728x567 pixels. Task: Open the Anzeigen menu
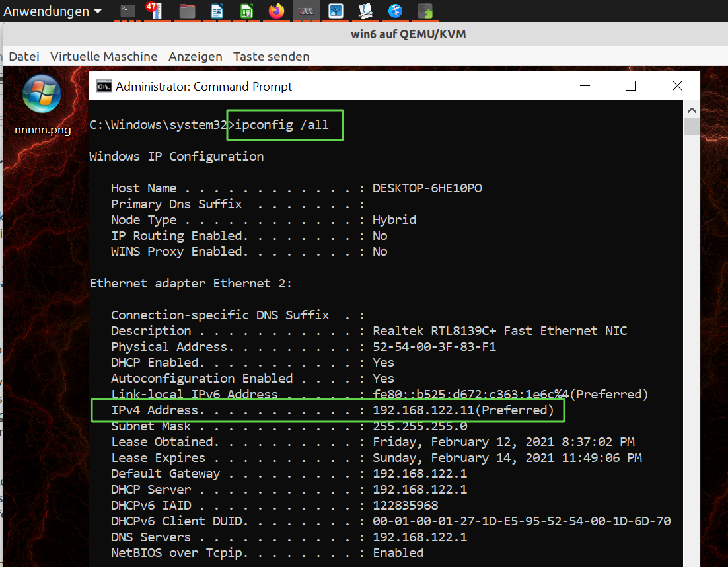coord(195,57)
